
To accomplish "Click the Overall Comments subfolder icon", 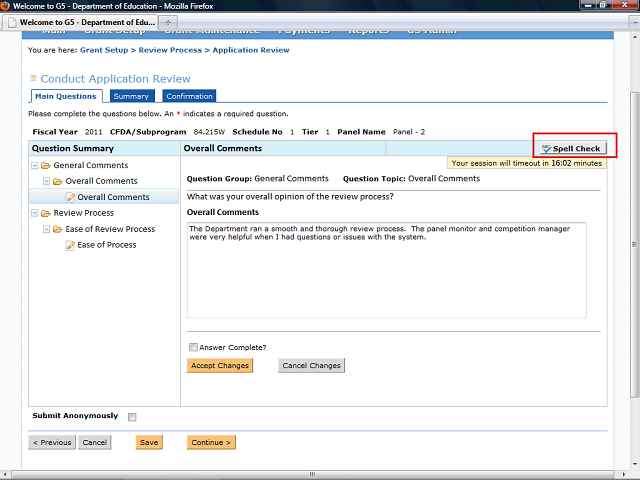I will tap(58, 181).
